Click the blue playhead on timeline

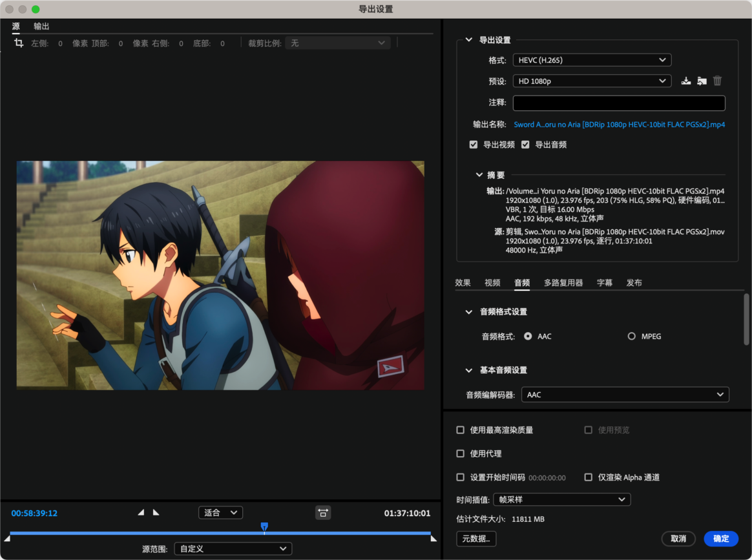[264, 527]
